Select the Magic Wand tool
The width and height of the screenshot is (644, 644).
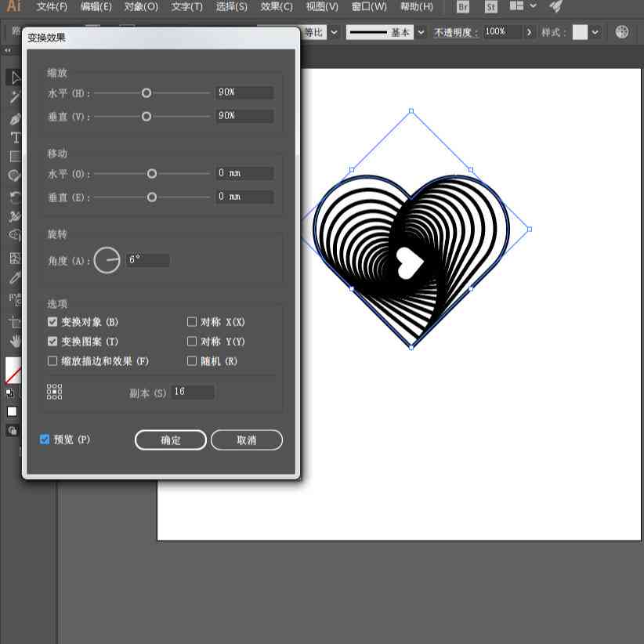click(x=15, y=97)
